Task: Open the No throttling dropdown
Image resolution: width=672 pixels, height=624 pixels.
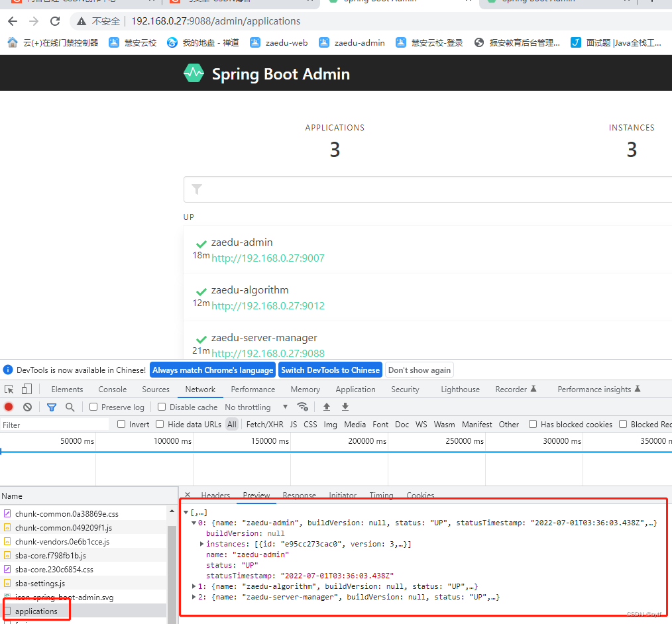Action: click(x=256, y=407)
